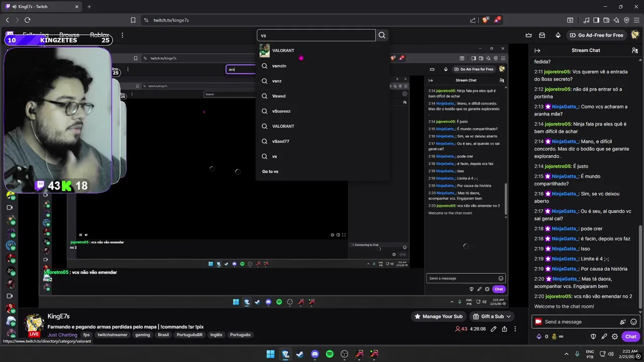Send the message with the purple Chat button
644x362 pixels.
pyautogui.click(x=630, y=337)
